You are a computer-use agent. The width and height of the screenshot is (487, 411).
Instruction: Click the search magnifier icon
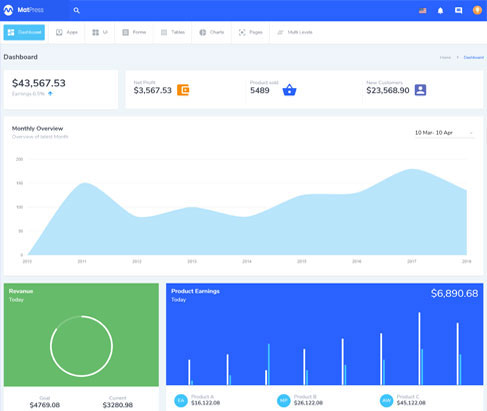tap(76, 10)
